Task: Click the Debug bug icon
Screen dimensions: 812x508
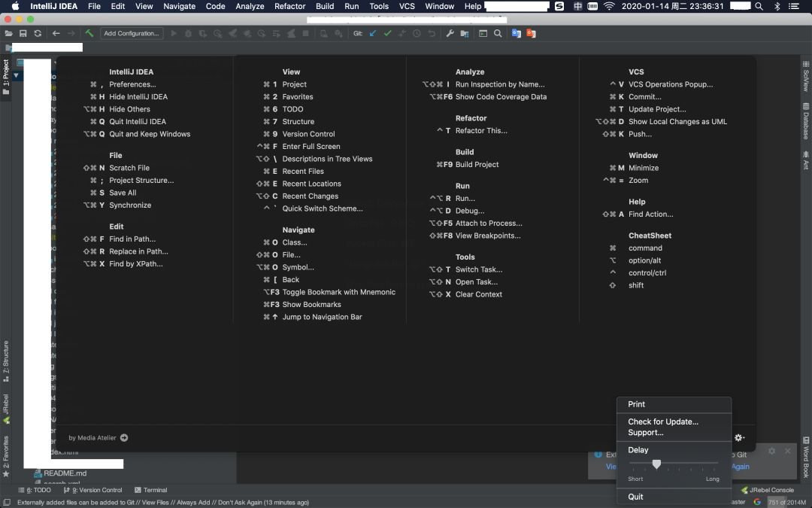Action: click(188, 33)
